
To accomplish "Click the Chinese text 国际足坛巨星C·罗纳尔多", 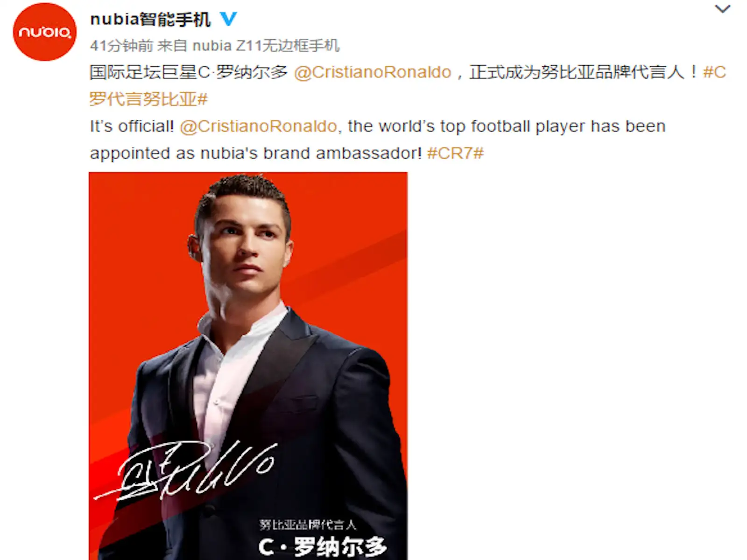I will [189, 72].
